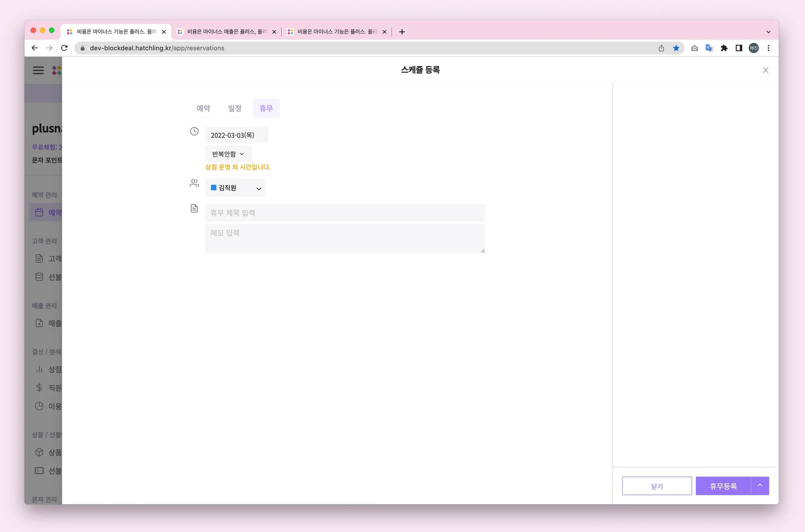The height and width of the screenshot is (532, 805).
Task: Click the hamburger menu icon
Action: 38,70
